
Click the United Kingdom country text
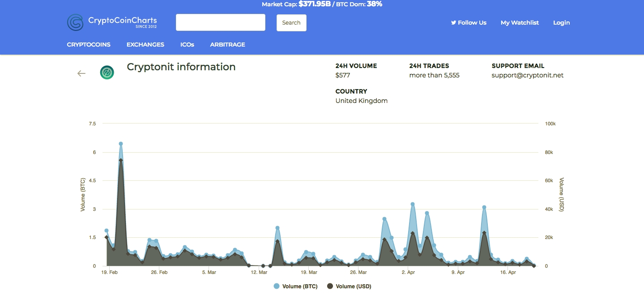tap(362, 101)
